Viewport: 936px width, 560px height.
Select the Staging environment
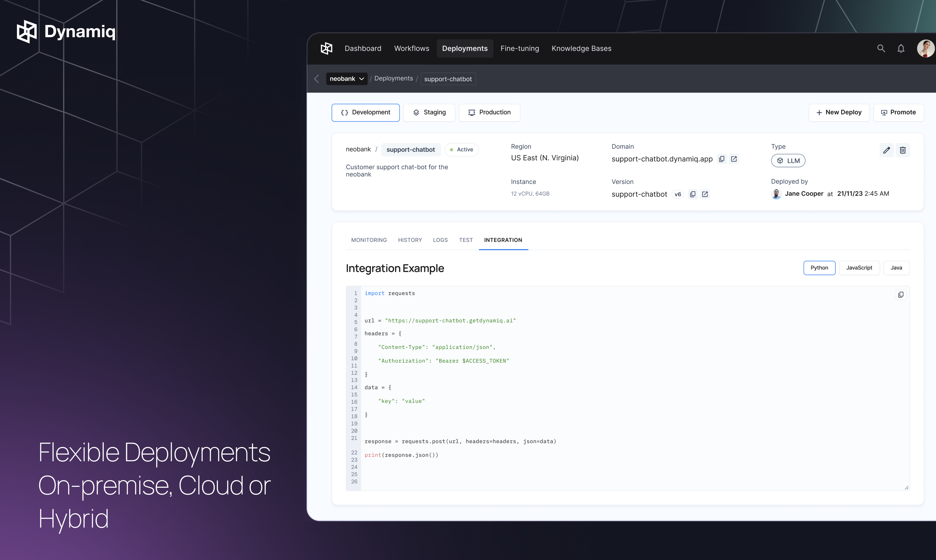tap(429, 112)
